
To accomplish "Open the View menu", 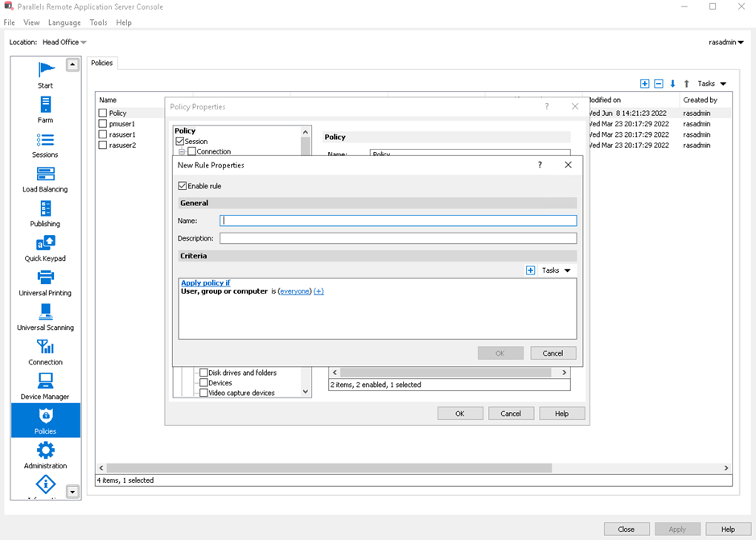I will (31, 23).
